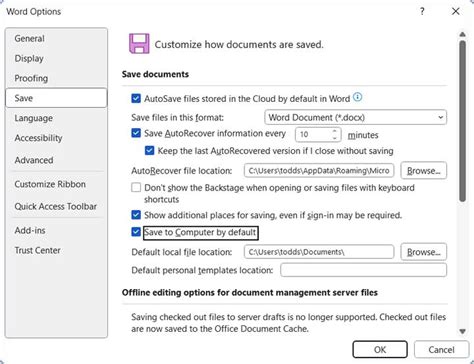The height and width of the screenshot is (364, 474).
Task: Enable Don't show the Backstage checkbox
Action: click(x=136, y=187)
